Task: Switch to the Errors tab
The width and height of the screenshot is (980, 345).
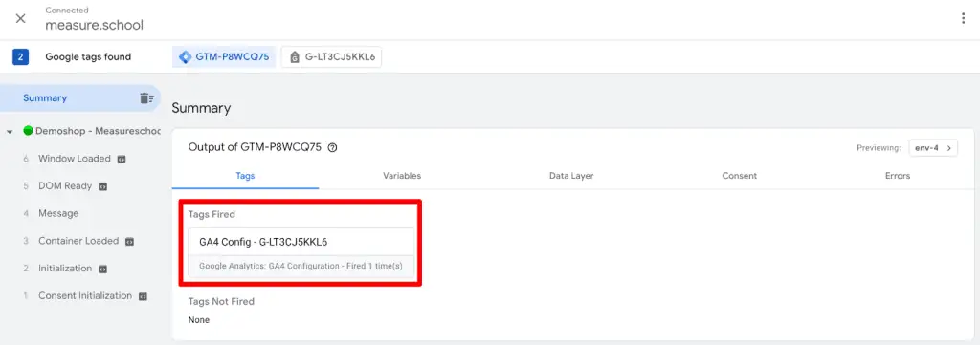Action: (x=898, y=176)
